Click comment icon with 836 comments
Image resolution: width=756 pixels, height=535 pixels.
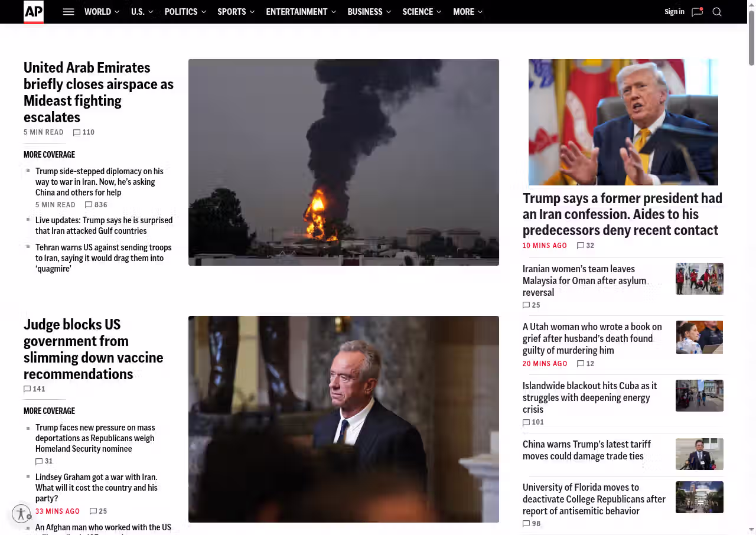tap(89, 205)
